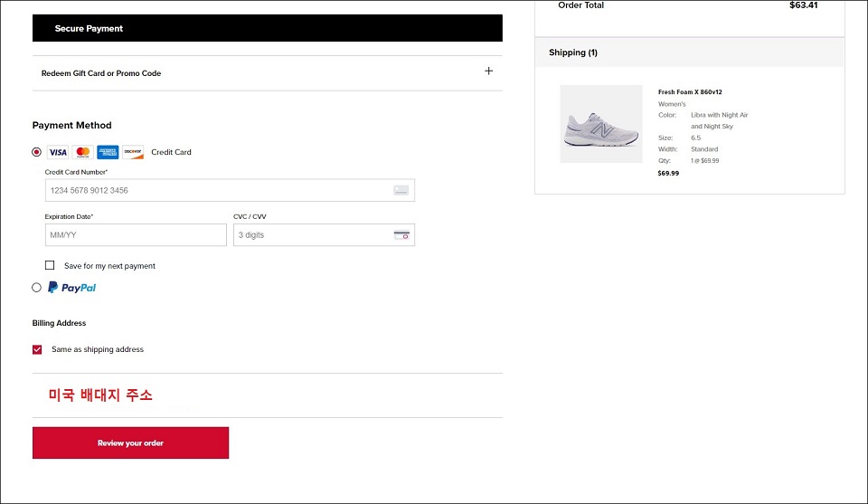Click the Expiration Date MM/YY field
The image size is (868, 504).
click(136, 235)
